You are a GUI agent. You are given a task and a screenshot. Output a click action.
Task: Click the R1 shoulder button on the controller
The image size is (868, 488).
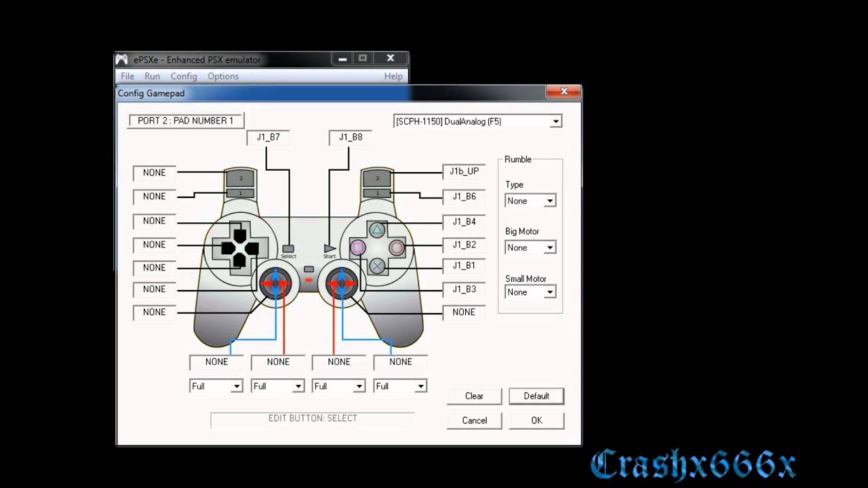[x=377, y=193]
